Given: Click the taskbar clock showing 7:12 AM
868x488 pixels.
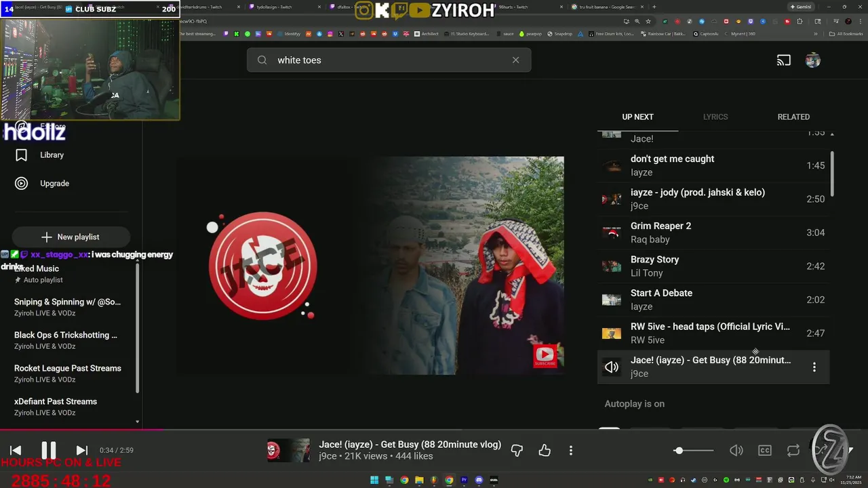Looking at the screenshot, I should (850, 480).
